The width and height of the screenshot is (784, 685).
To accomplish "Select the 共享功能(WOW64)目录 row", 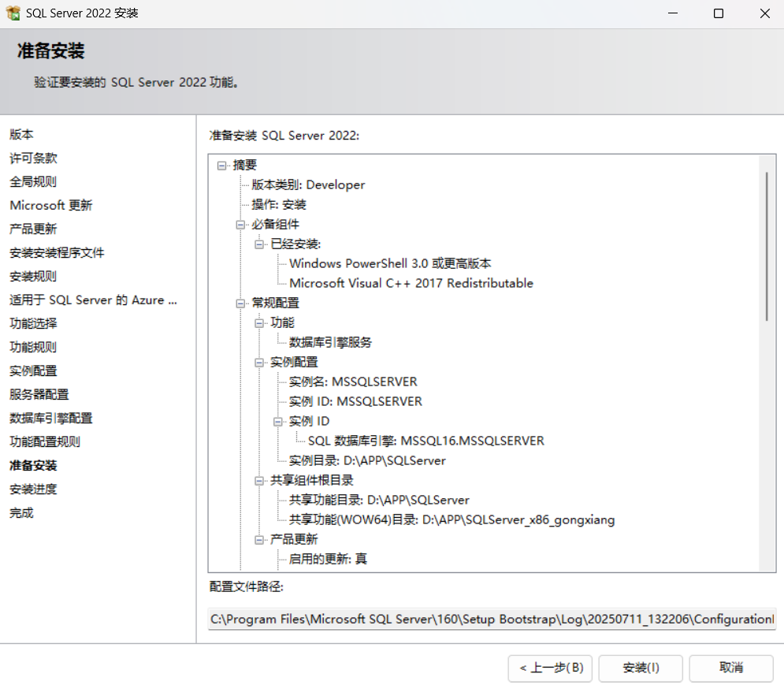I will click(x=451, y=520).
